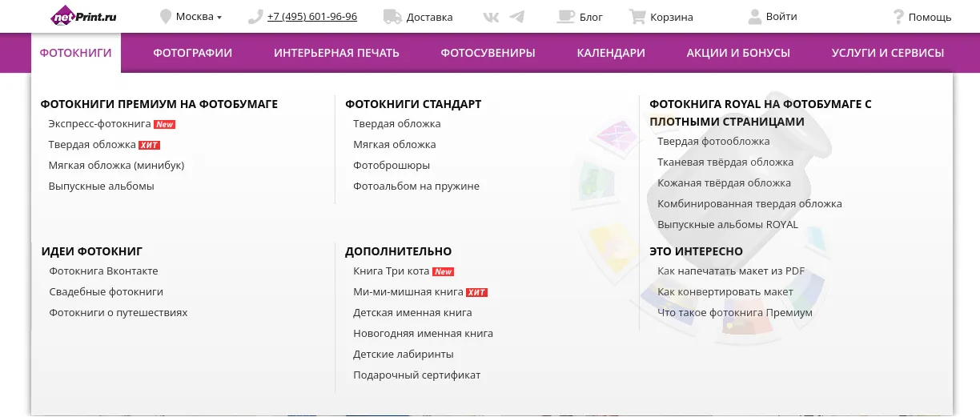Open Твердая обложка under Стандарт
This screenshot has height=417, width=980.
[x=397, y=124]
